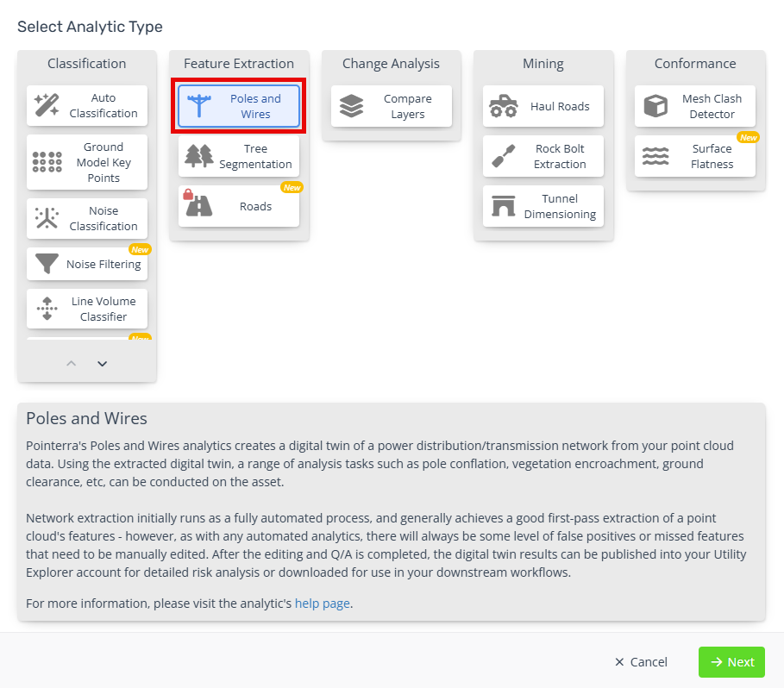This screenshot has width=784, height=688.
Task: Select the Mesh Clash Detector cube icon
Action: click(655, 106)
